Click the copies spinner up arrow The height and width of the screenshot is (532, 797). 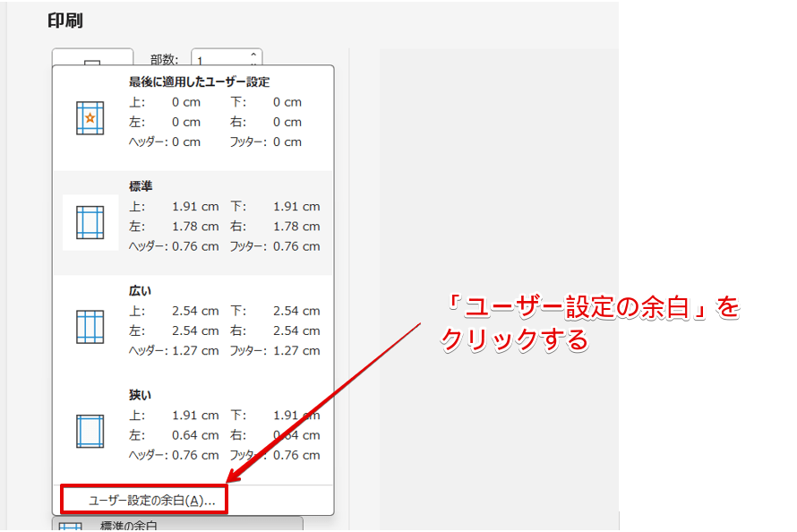[253, 53]
